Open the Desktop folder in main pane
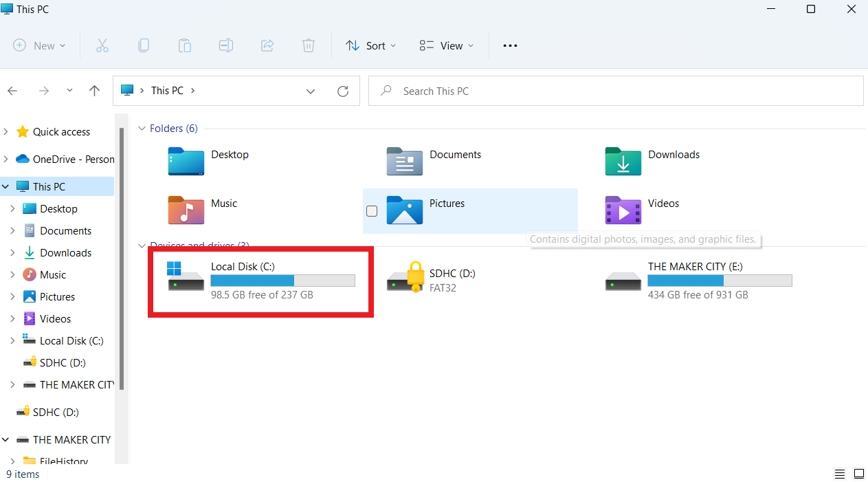Screen dimensions: 868x482 pos(209,162)
